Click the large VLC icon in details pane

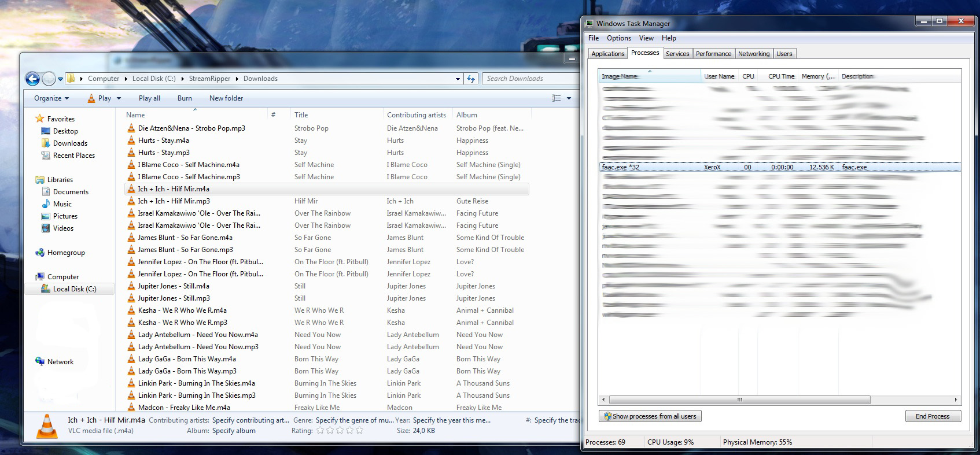point(47,427)
